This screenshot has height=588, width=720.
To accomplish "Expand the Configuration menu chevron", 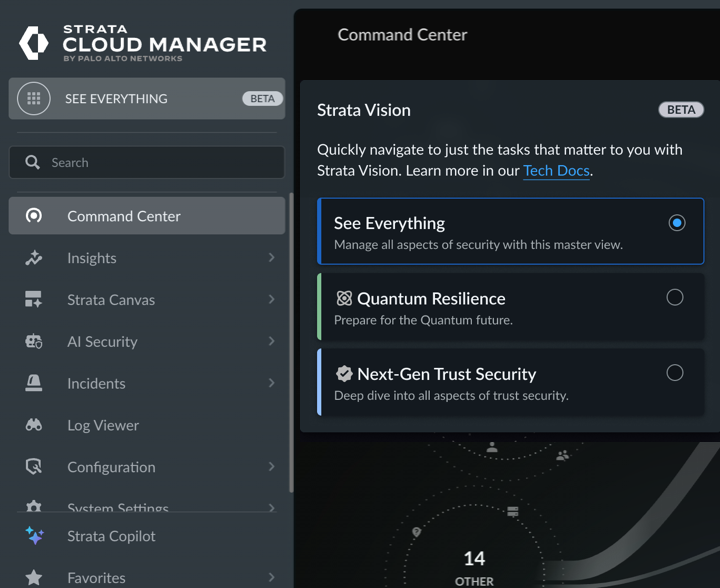I will (271, 467).
